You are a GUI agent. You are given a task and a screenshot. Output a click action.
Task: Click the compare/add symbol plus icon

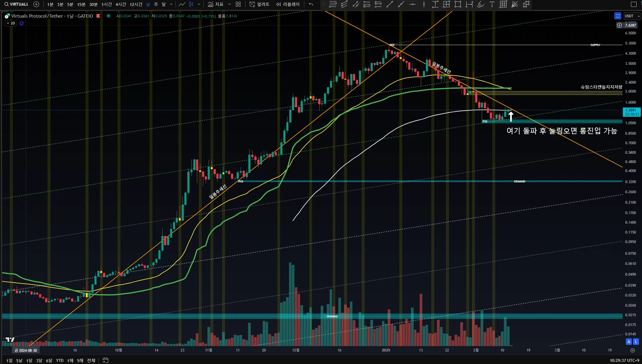(x=36, y=4)
